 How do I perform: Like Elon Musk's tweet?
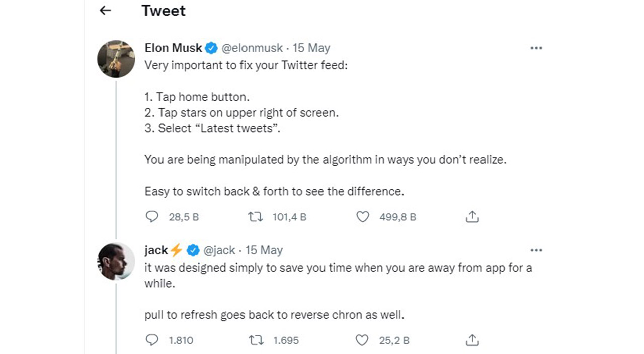click(362, 217)
